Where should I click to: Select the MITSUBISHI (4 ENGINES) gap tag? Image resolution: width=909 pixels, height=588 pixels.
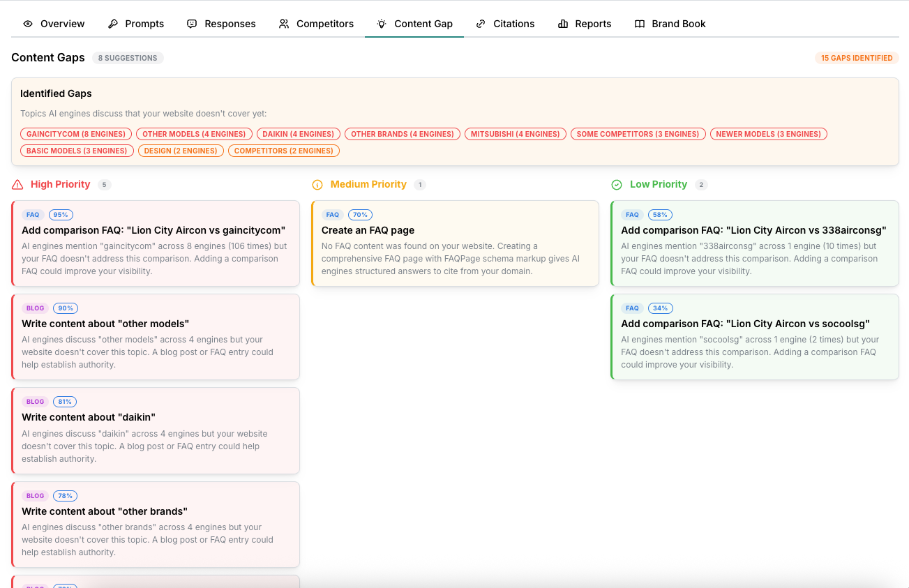[x=515, y=134]
